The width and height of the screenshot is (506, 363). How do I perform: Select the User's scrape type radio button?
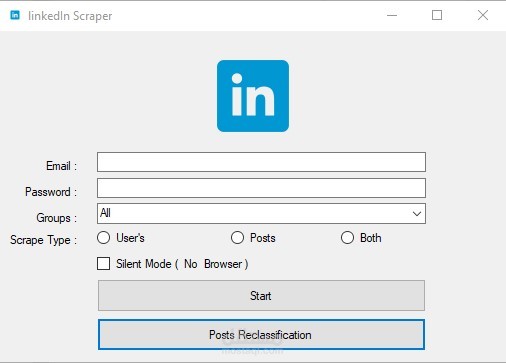pyautogui.click(x=103, y=238)
